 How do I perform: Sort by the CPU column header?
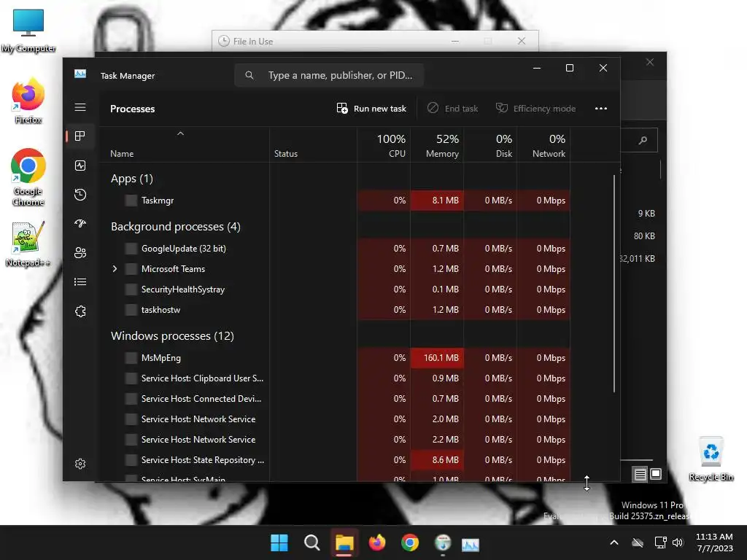point(384,145)
